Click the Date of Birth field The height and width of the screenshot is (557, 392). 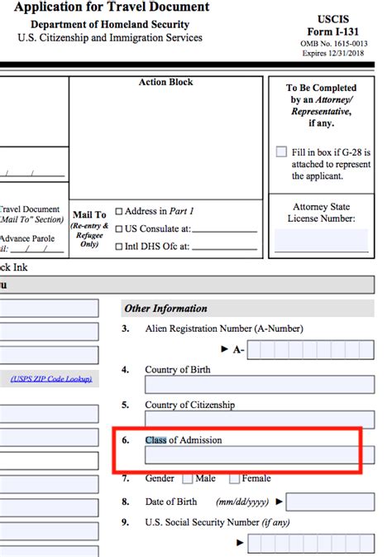tap(330, 502)
